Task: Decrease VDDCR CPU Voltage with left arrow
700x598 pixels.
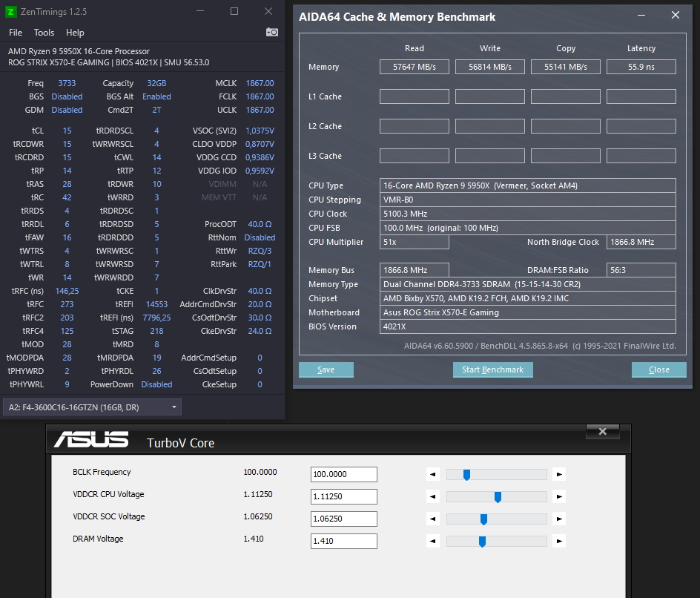Action: click(432, 496)
